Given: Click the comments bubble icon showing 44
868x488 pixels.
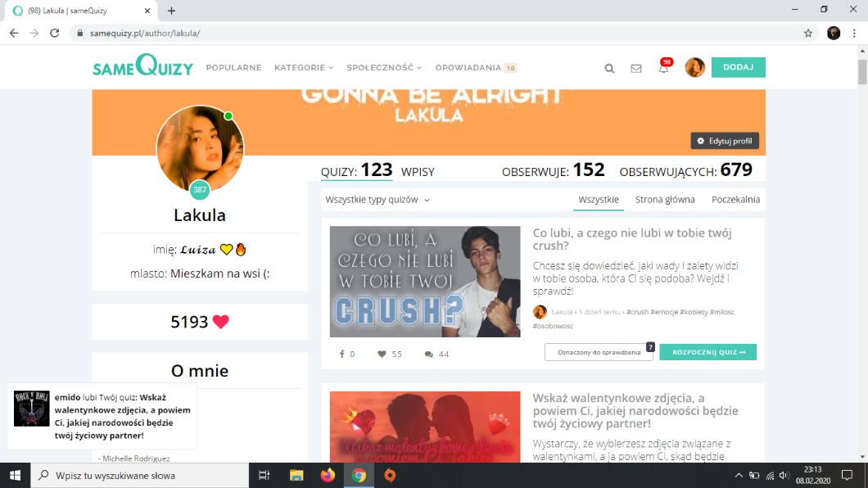Looking at the screenshot, I should pyautogui.click(x=428, y=354).
